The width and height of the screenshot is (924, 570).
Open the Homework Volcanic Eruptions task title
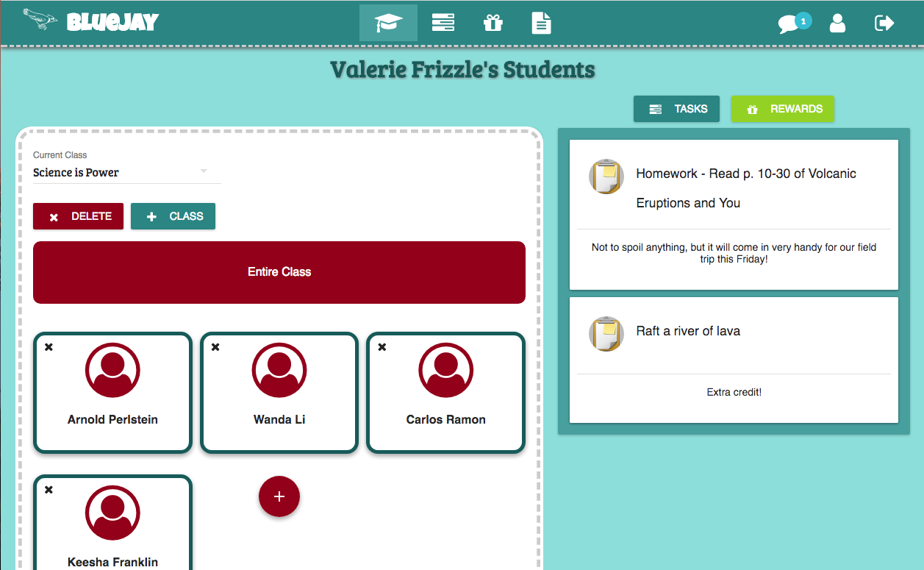[746, 188]
